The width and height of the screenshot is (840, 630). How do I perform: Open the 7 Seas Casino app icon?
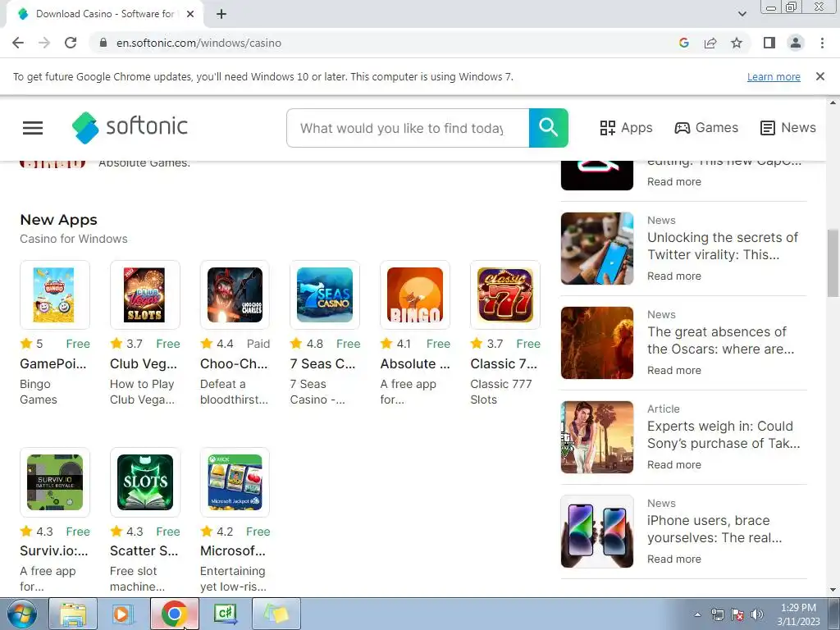325,294
